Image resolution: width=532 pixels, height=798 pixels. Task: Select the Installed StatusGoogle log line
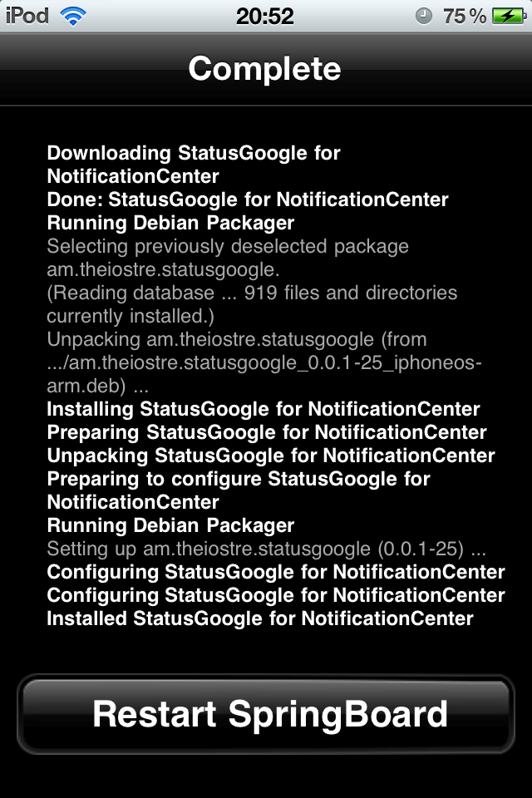click(x=260, y=618)
